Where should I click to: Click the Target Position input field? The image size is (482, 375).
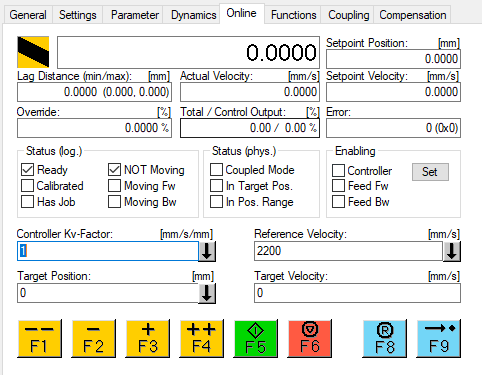point(108,293)
